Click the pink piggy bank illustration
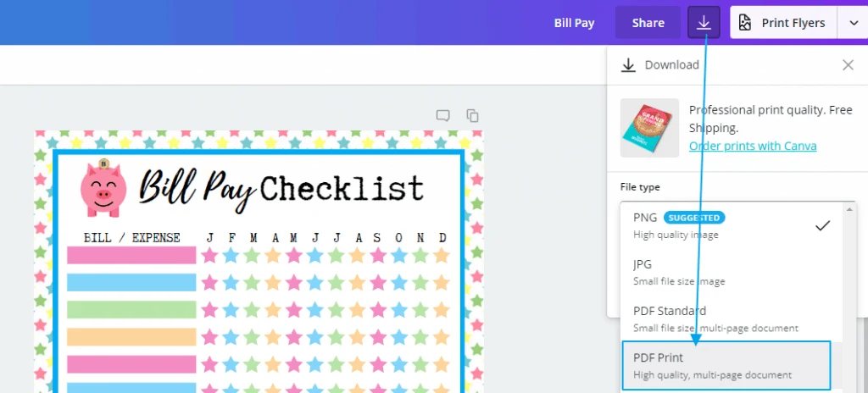This screenshot has width=868, height=393. click(103, 188)
